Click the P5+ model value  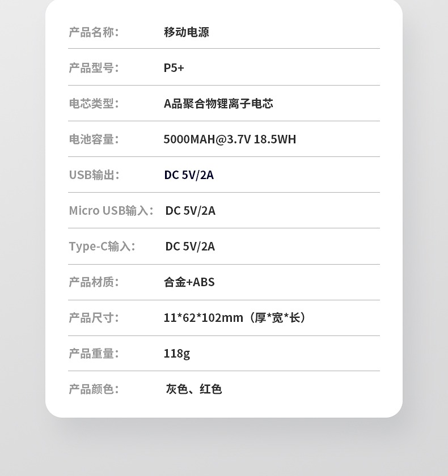174,68
